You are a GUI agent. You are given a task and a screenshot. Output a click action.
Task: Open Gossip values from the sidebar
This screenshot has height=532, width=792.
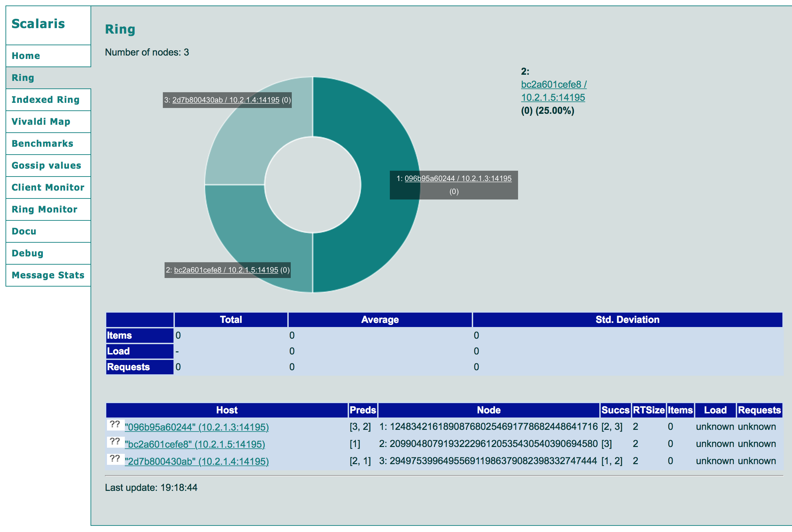[46, 166]
